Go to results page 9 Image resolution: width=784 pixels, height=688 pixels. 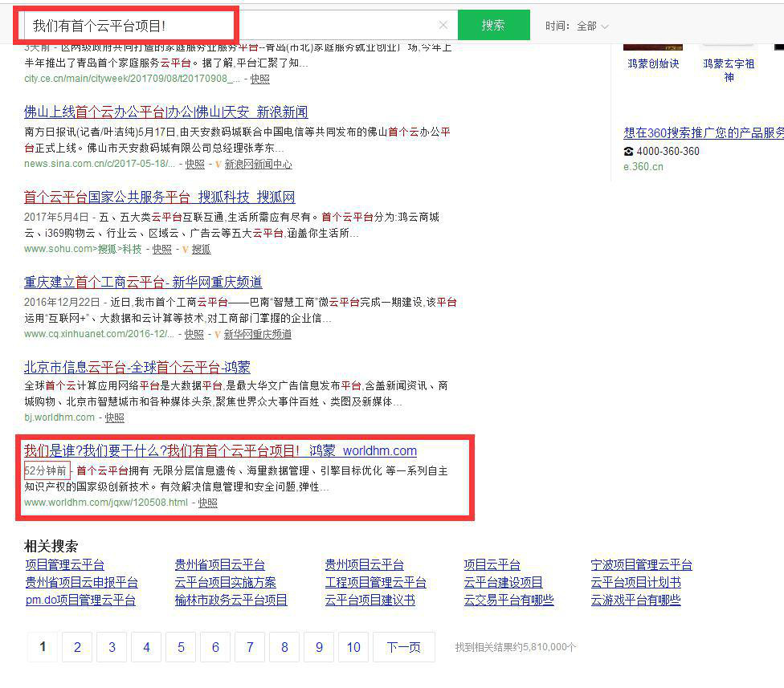318,647
